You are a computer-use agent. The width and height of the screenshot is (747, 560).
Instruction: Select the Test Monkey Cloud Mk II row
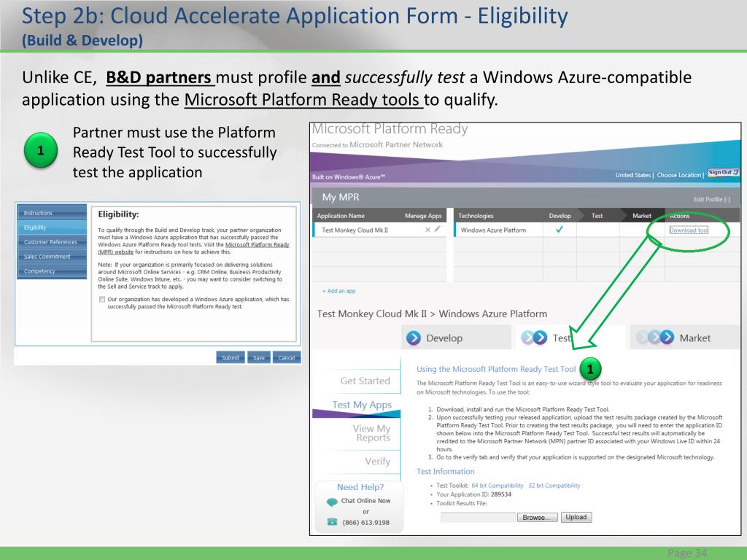(x=379, y=230)
